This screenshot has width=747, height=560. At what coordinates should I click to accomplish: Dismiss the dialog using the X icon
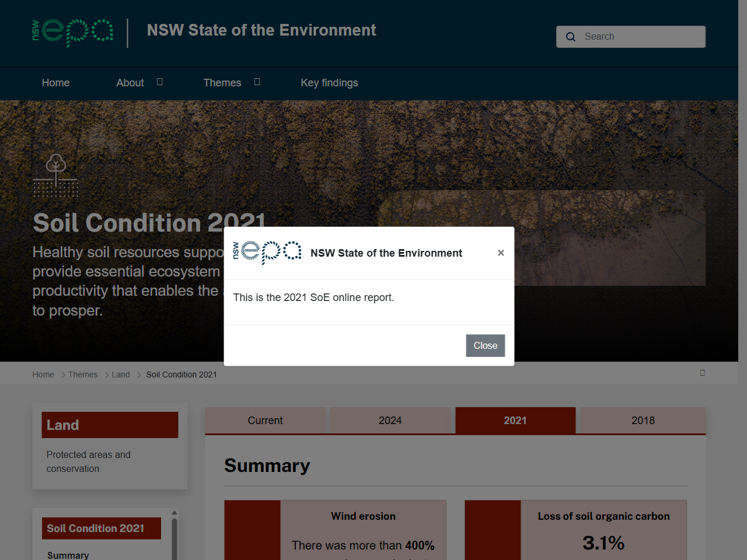[x=501, y=253]
